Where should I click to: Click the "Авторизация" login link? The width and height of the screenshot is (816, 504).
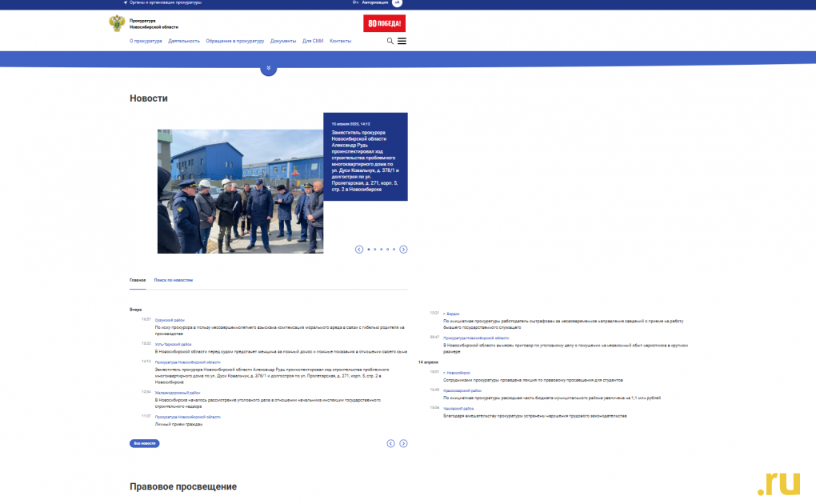pos(374,3)
